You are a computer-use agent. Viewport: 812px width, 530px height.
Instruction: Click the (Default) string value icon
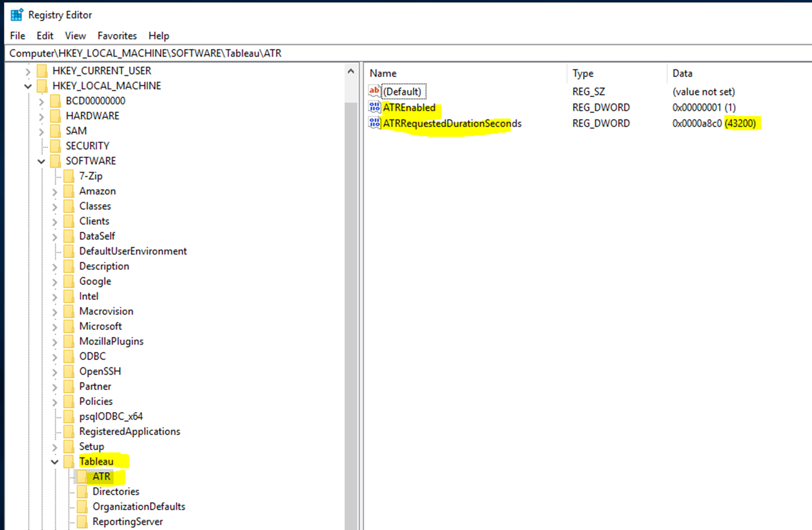tap(374, 91)
